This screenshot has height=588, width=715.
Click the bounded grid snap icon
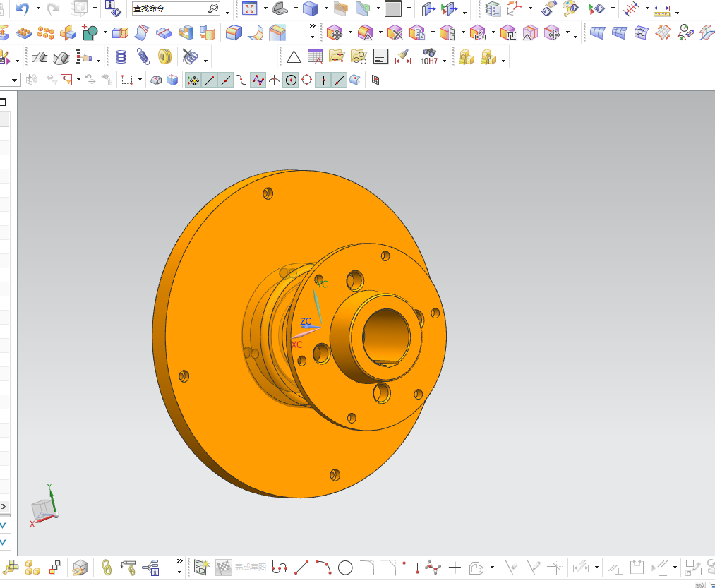point(375,80)
